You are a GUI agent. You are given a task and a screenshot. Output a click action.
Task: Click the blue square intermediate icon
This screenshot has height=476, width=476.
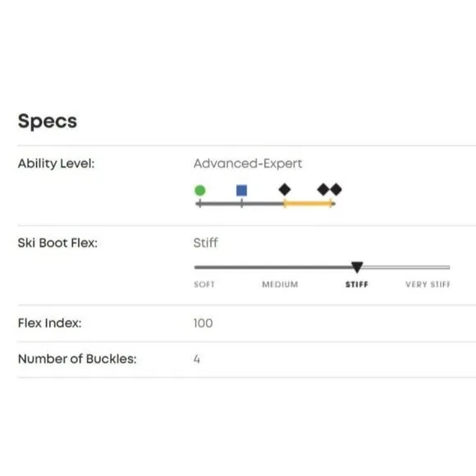point(241,190)
